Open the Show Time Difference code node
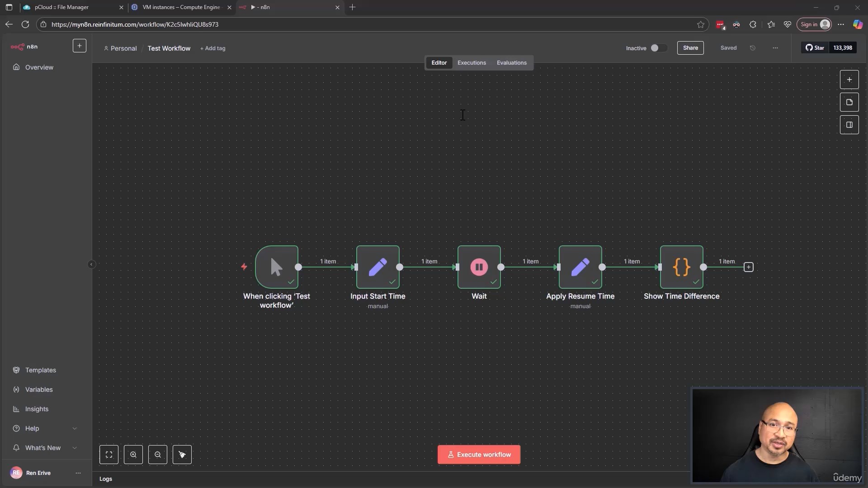Image resolution: width=868 pixels, height=488 pixels. point(681,267)
